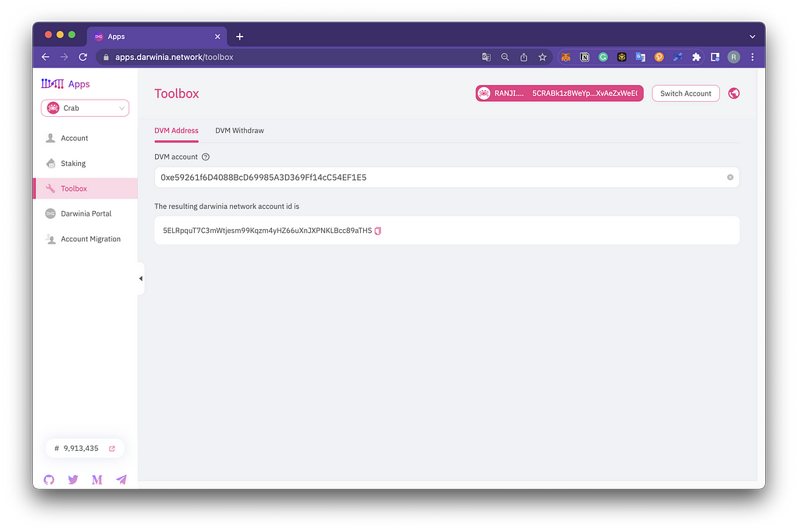Open the GitHub link icon
Viewport: 798px width, 532px height.
coord(49,480)
